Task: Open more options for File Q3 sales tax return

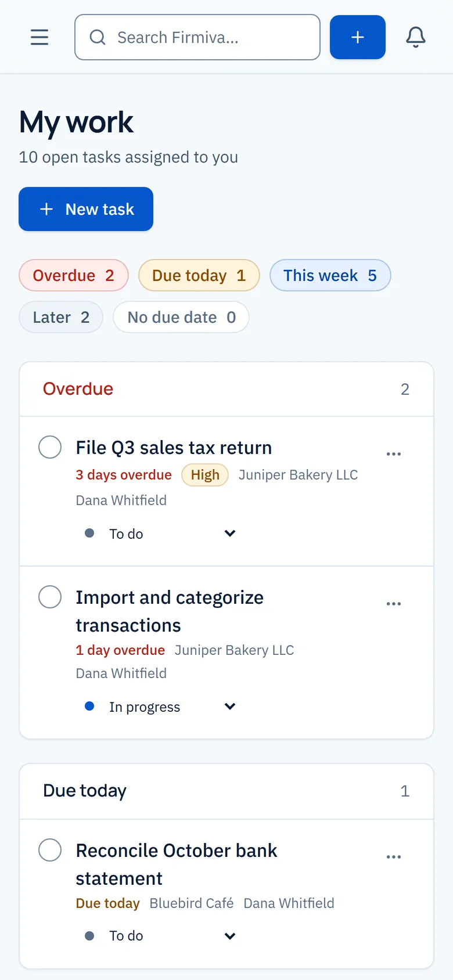Action: 394,454
